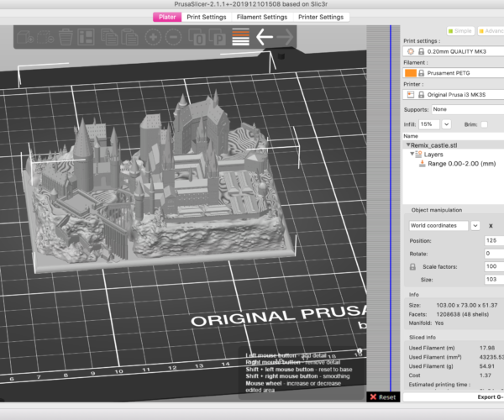Open the Print Settings tab
This screenshot has width=504, height=420.
click(207, 17)
